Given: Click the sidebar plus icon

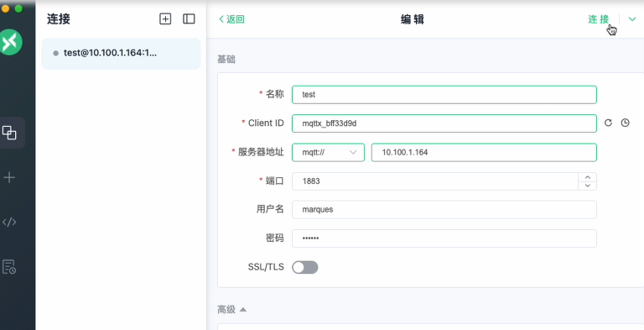Looking at the screenshot, I should pyautogui.click(x=9, y=177).
